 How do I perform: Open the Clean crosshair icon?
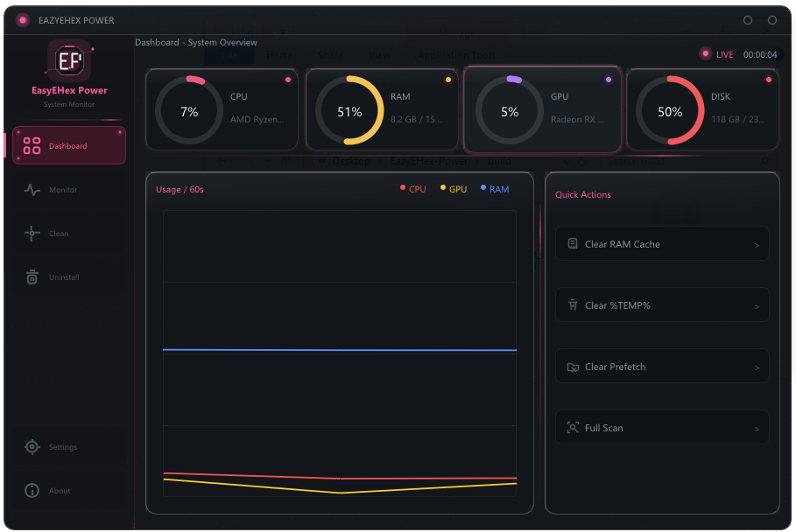click(32, 234)
